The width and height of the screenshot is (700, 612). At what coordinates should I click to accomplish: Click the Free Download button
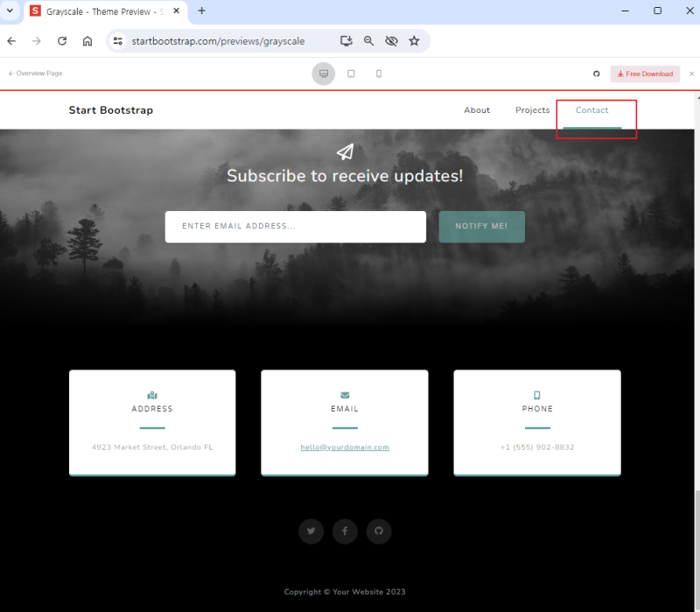click(645, 74)
